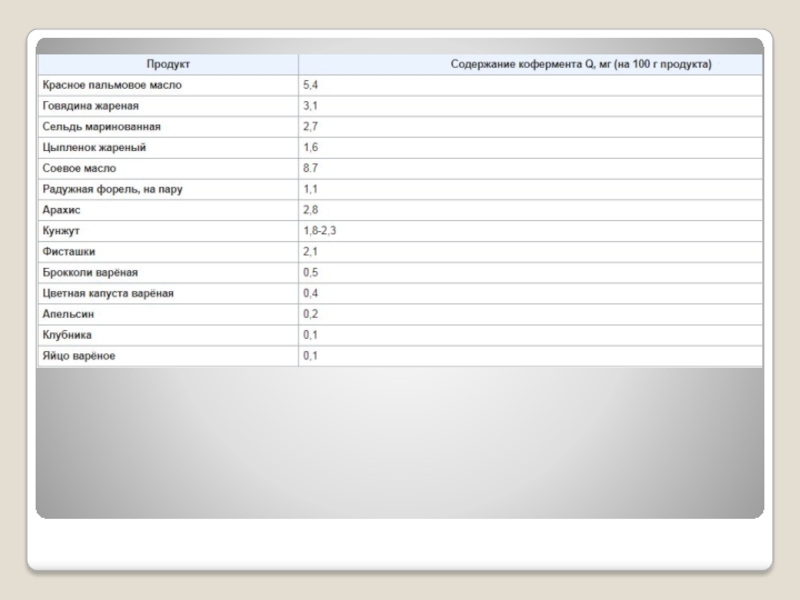
Task: Select the Яйцо варёное cell
Action: (x=79, y=356)
